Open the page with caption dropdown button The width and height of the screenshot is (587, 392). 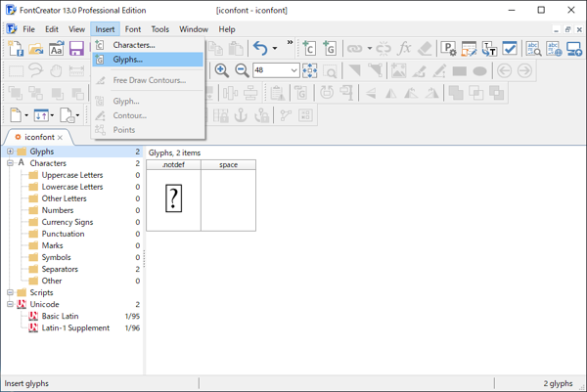click(69, 115)
